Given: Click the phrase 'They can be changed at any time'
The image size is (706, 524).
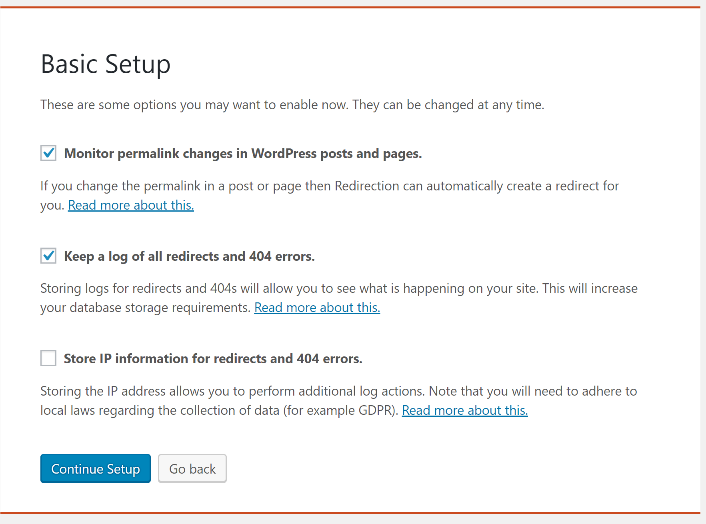Looking at the screenshot, I should (448, 105).
